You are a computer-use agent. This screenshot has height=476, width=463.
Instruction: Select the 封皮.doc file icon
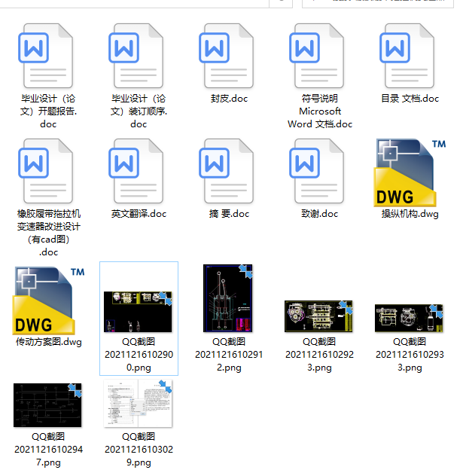click(x=227, y=56)
